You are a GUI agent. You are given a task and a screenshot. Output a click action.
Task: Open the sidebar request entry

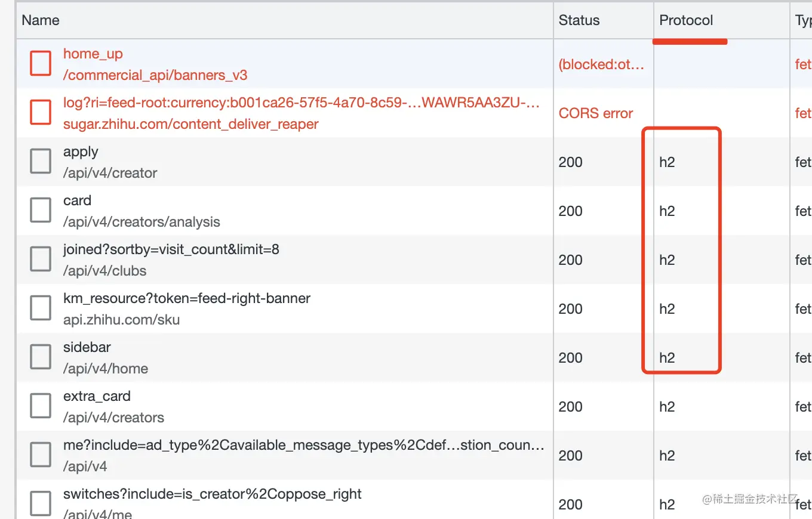point(87,347)
